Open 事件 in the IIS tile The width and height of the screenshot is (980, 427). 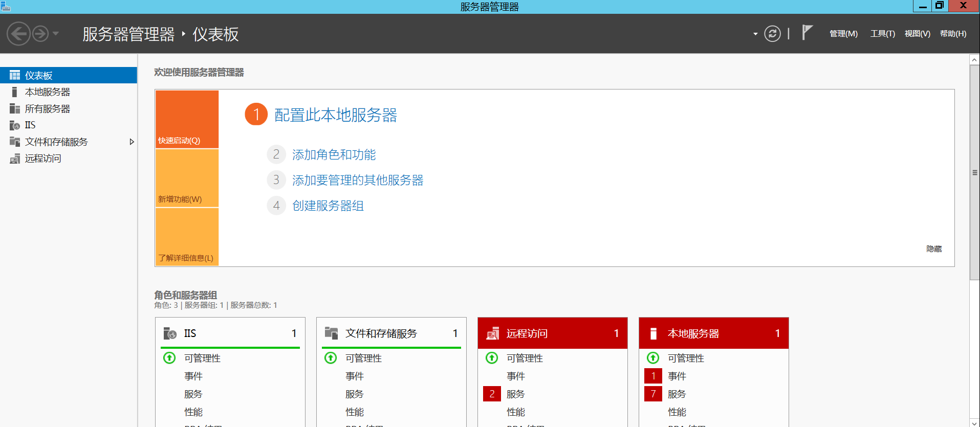[x=193, y=376]
